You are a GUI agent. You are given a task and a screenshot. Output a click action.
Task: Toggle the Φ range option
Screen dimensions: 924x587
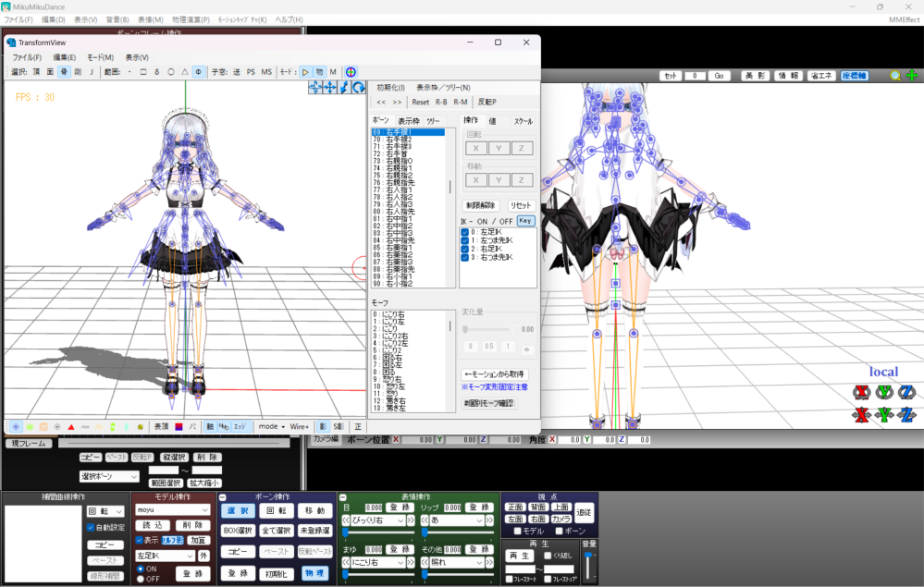click(199, 72)
